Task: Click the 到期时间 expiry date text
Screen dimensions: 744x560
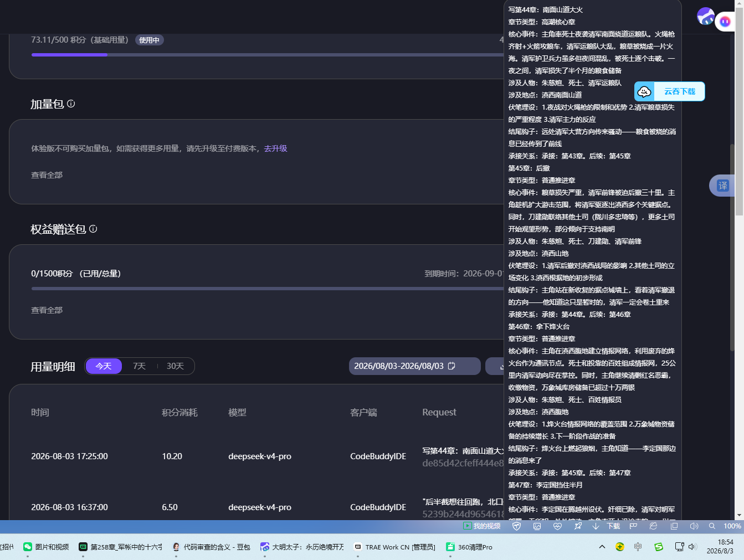Action: [464, 274]
